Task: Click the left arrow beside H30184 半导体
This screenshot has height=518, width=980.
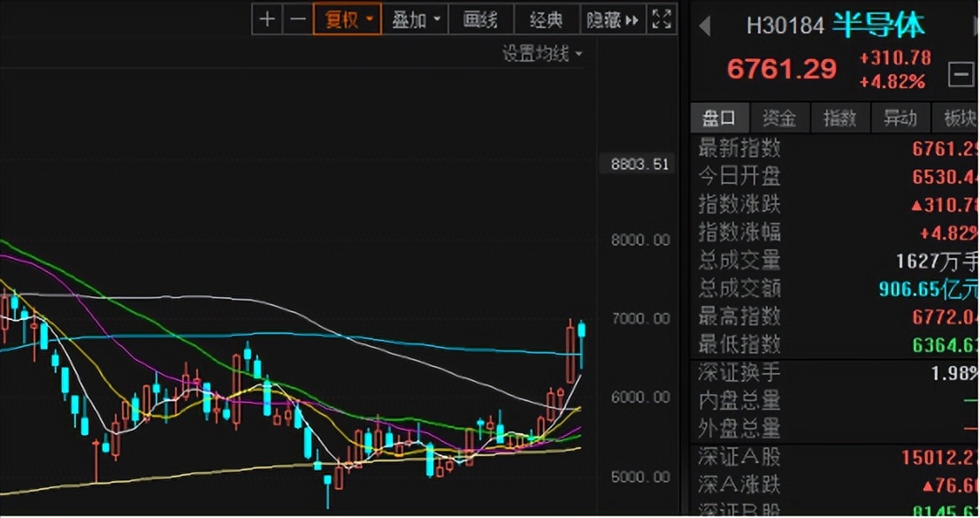Action: (702, 27)
